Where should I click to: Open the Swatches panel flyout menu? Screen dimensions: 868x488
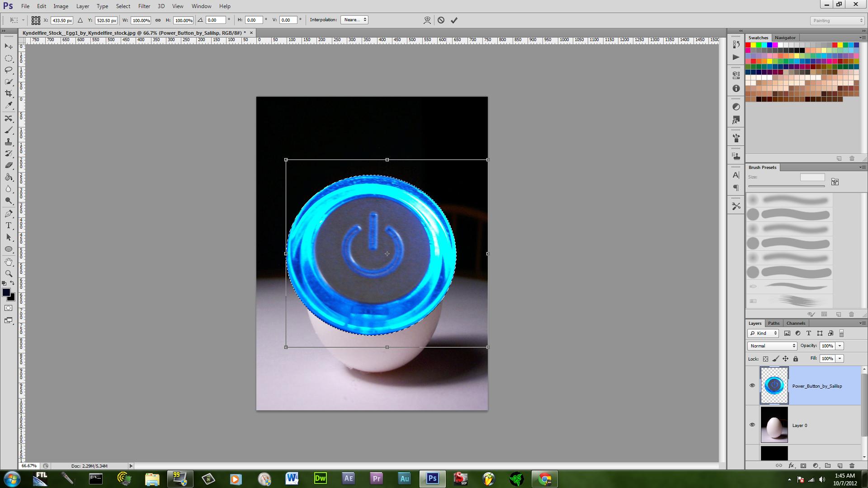(862, 38)
